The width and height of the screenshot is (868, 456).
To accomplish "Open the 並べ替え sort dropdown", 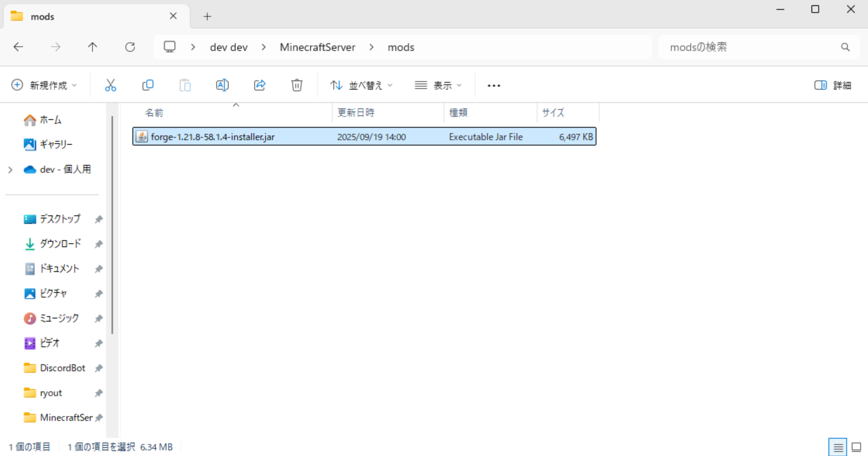I will click(x=362, y=85).
